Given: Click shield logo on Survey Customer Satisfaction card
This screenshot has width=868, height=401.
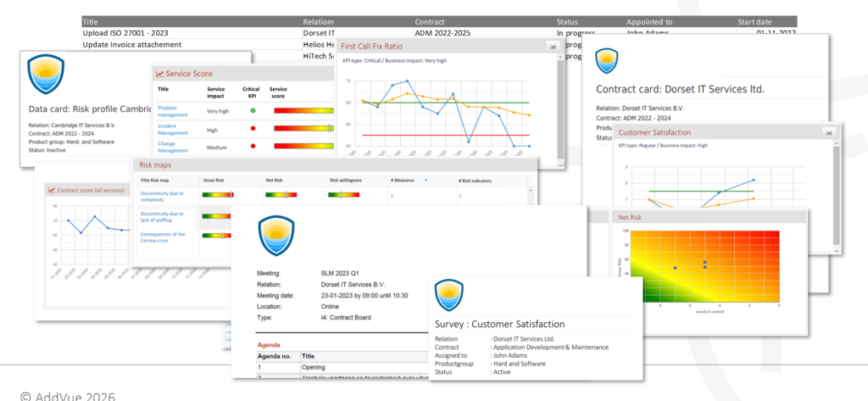Looking at the screenshot, I should (448, 295).
